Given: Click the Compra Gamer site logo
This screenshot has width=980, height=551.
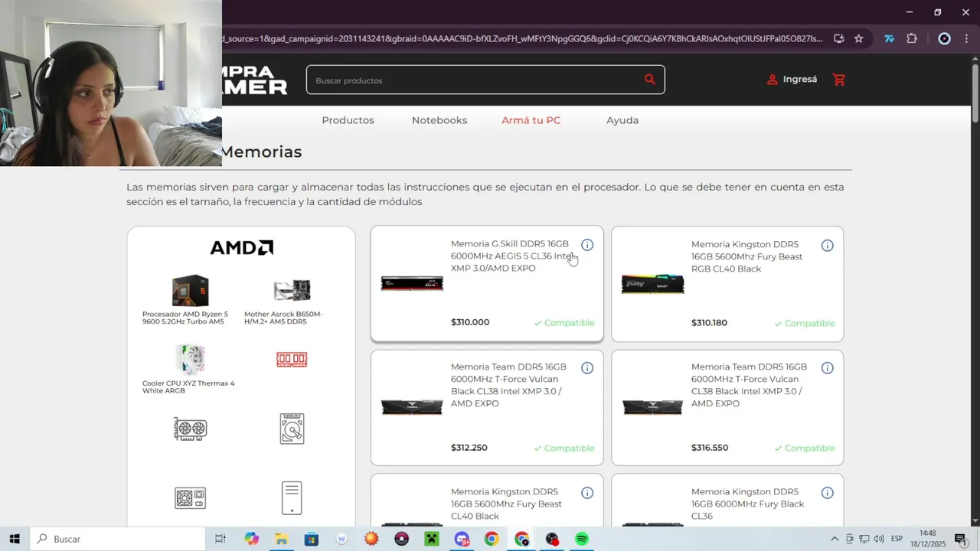Looking at the screenshot, I should [255, 80].
